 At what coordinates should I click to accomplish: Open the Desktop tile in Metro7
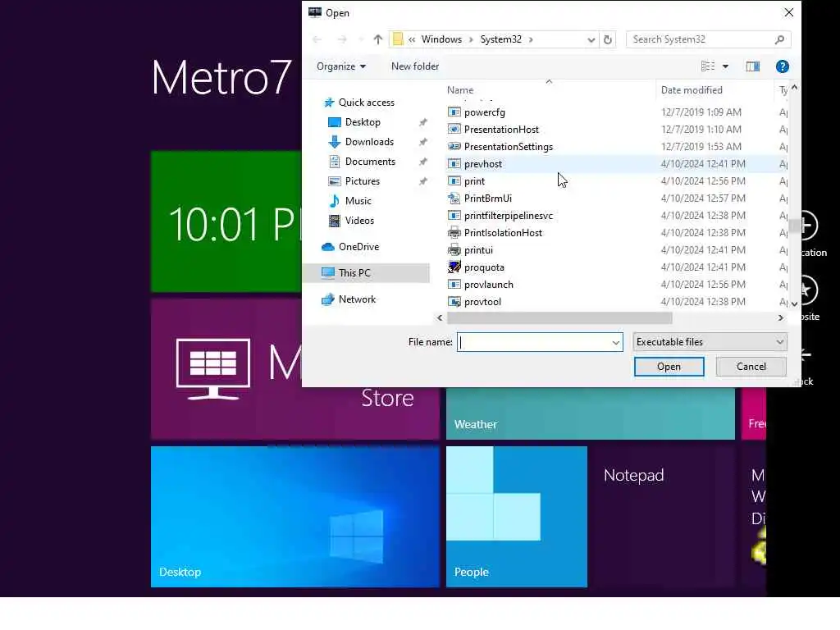tap(294, 517)
